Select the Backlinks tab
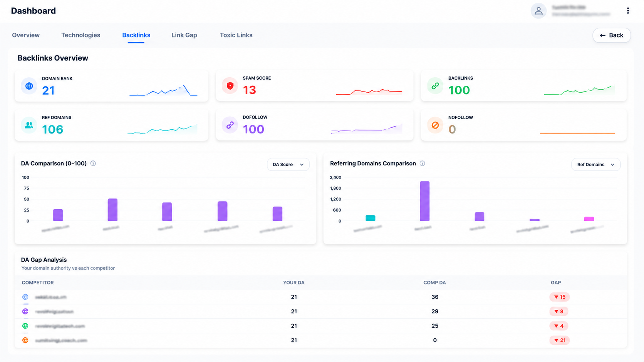Viewport: 644px width, 362px height. pos(136,35)
